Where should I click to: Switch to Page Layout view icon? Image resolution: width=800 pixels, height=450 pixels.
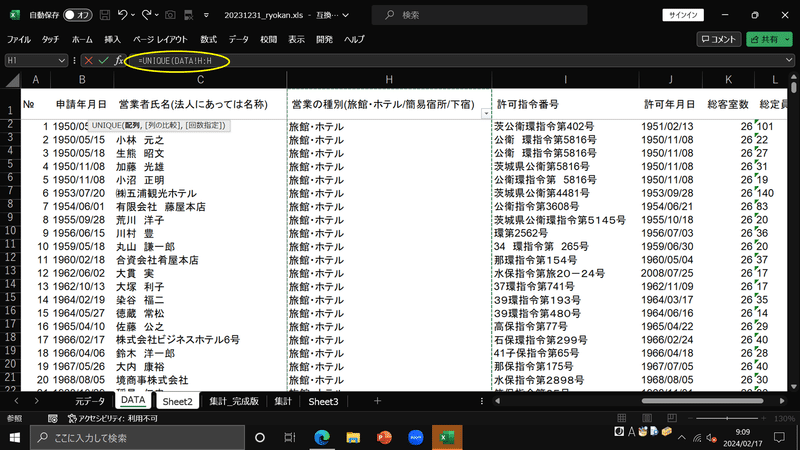646,418
